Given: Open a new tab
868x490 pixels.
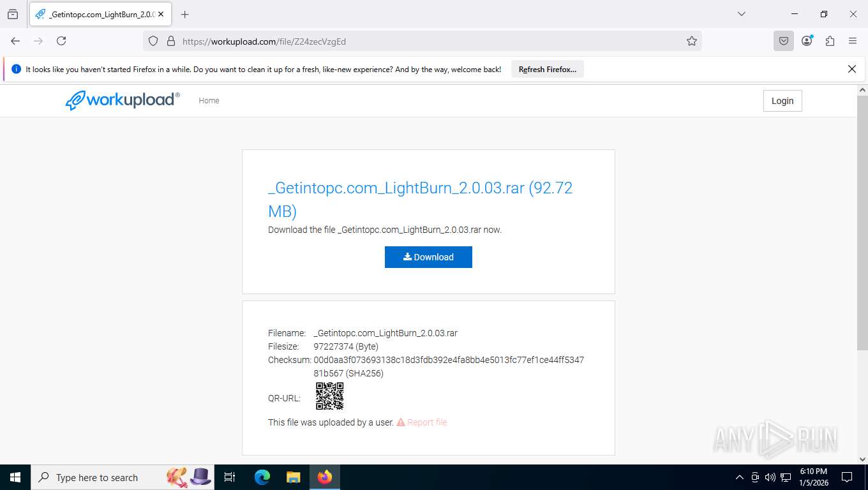Looking at the screenshot, I should (184, 14).
